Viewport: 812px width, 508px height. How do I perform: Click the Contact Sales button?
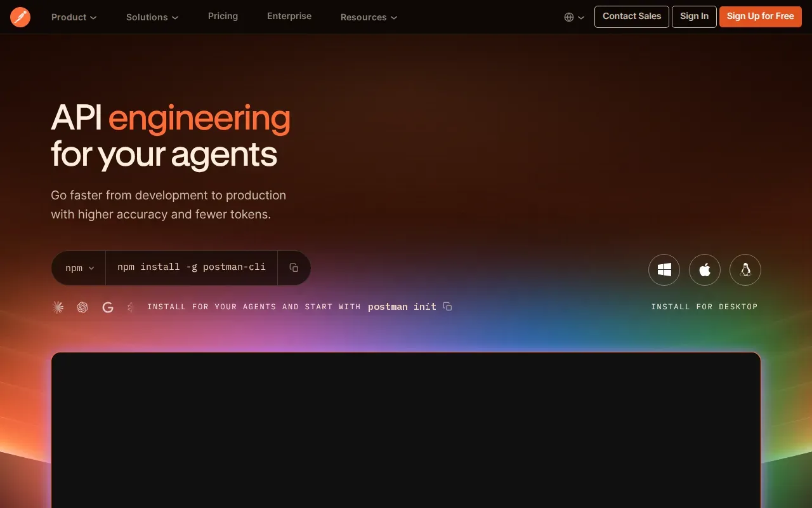(x=632, y=17)
